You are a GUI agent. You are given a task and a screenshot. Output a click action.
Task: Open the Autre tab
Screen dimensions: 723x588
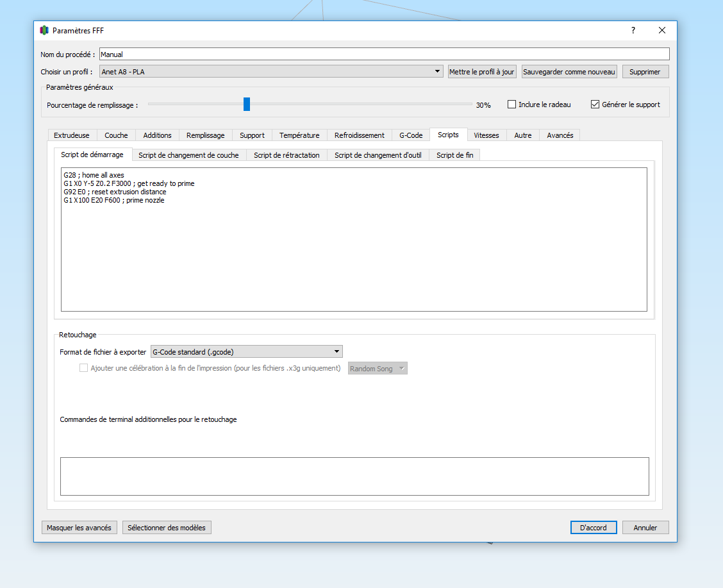point(523,135)
